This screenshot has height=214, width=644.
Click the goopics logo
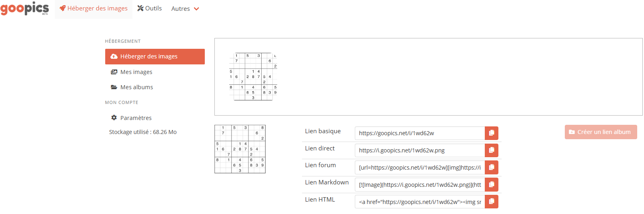tap(25, 8)
